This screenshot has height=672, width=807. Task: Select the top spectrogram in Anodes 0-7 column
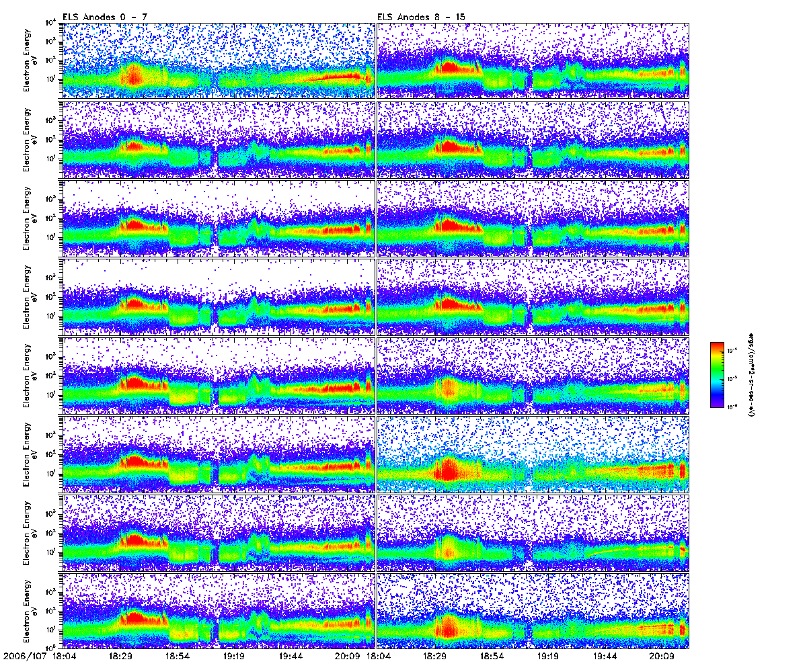point(218,60)
